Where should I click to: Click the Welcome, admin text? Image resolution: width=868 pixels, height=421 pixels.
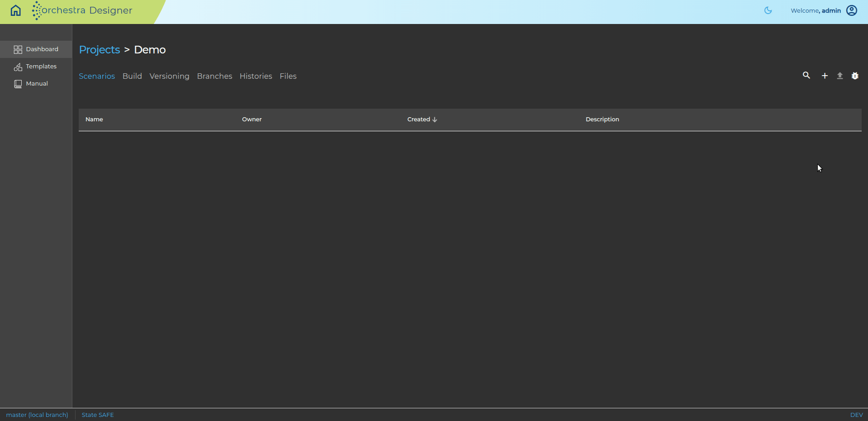pyautogui.click(x=816, y=10)
